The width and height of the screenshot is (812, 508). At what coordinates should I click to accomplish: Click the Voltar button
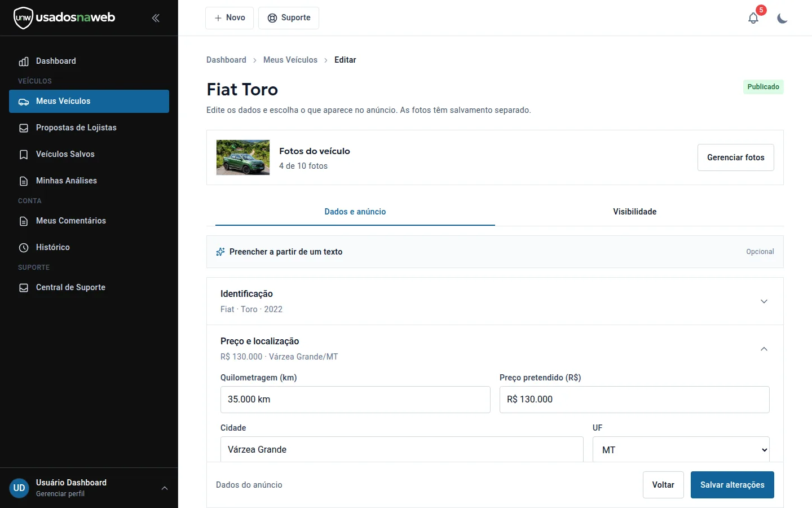click(x=663, y=485)
